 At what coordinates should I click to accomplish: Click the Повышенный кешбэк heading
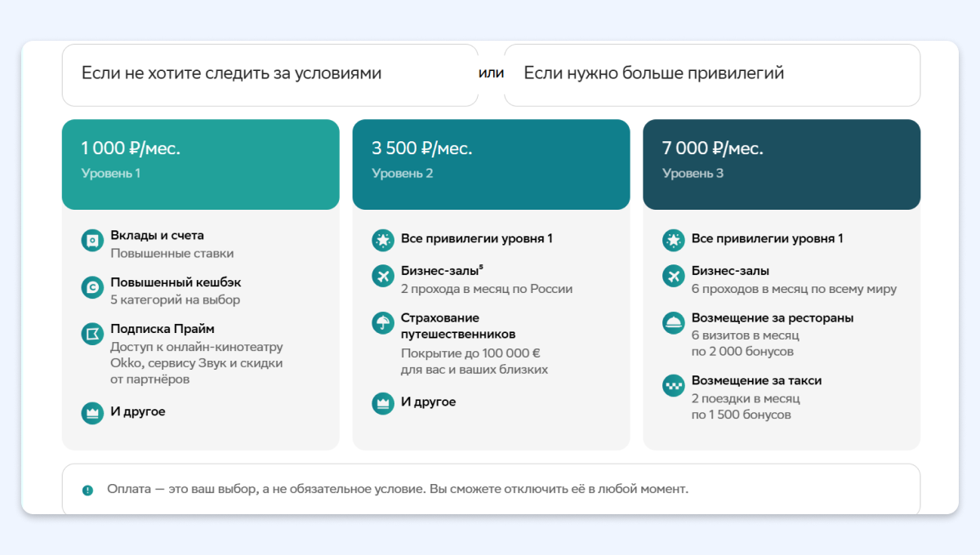[176, 282]
